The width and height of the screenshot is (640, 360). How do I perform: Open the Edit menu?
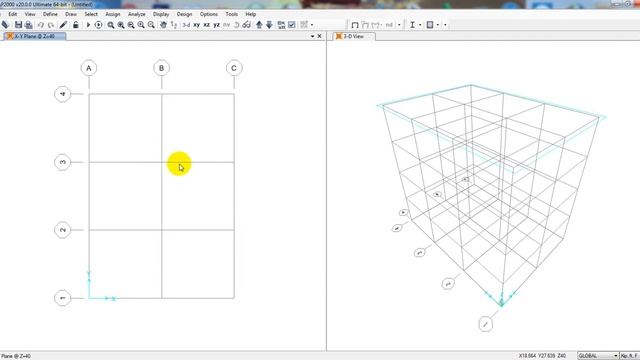[x=13, y=14]
